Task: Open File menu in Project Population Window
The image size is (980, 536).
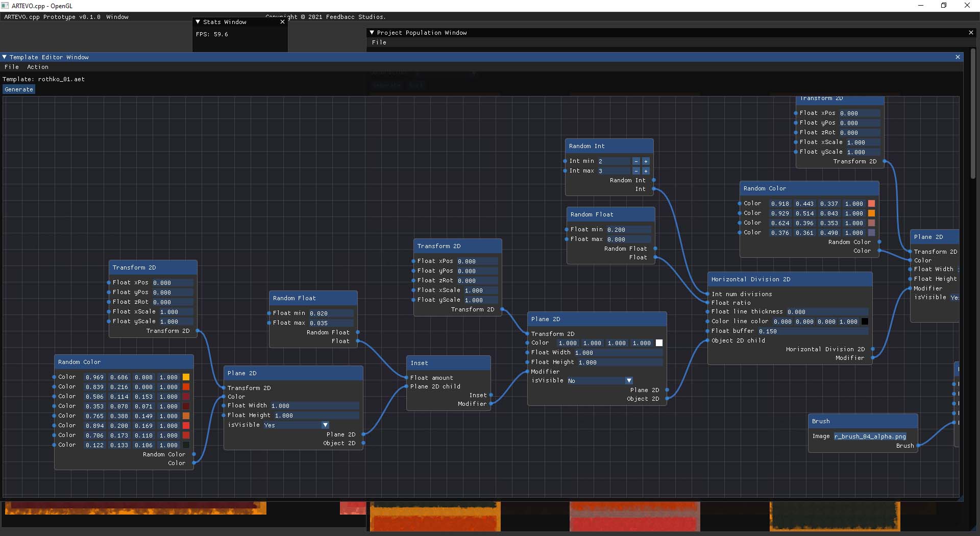Action: [379, 42]
